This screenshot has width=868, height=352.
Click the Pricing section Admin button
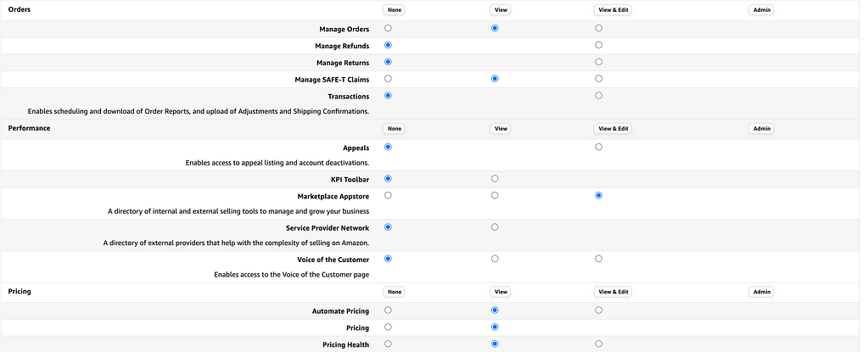pos(762,292)
